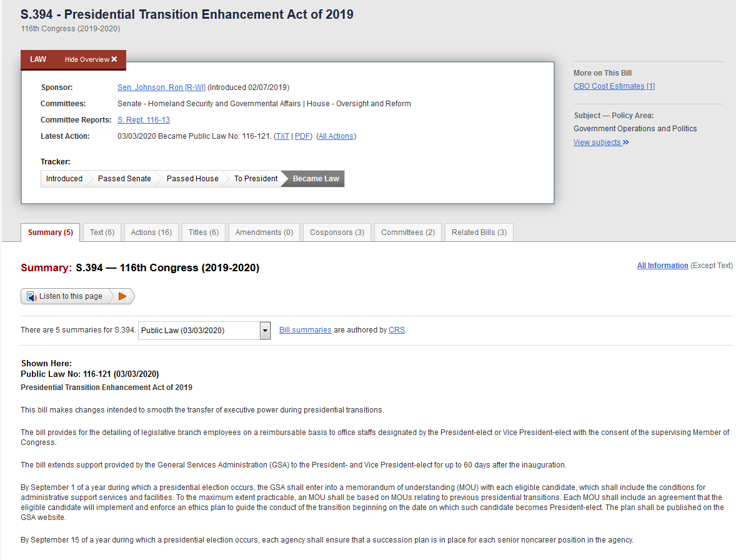The height and width of the screenshot is (560, 736).
Task: Click the double chevron after View subjects
Action: point(625,142)
